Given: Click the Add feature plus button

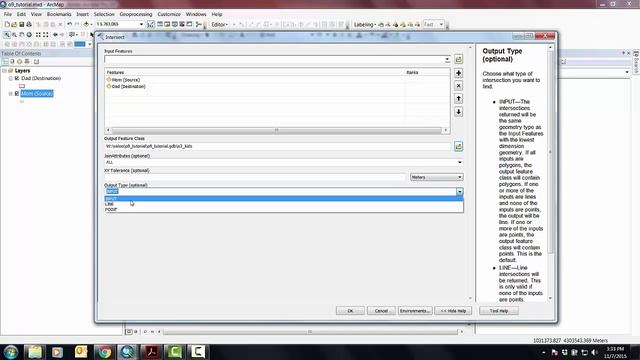Looking at the screenshot, I should pos(458,73).
